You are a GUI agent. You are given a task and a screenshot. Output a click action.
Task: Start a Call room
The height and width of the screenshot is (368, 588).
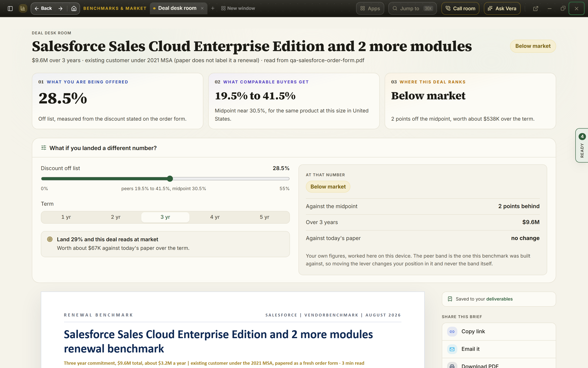460,9
